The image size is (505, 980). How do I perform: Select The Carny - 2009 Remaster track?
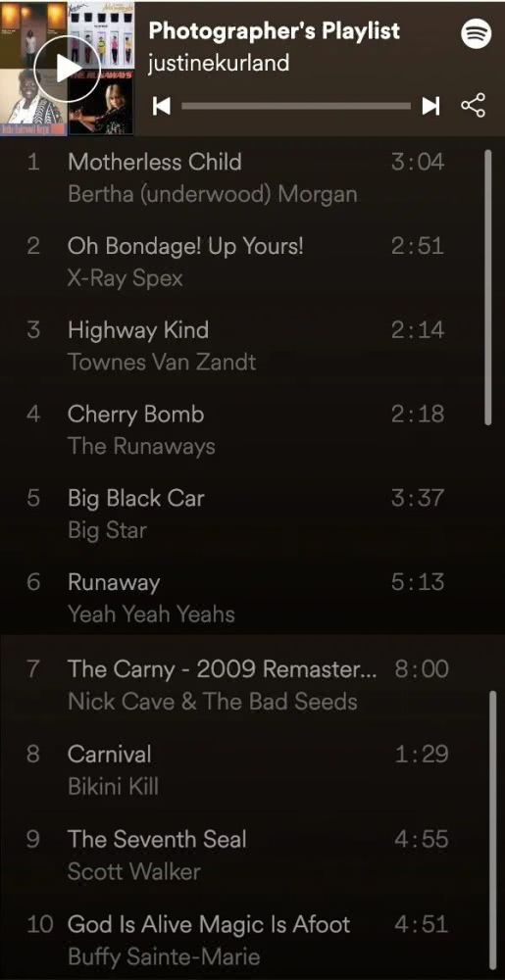point(236,685)
